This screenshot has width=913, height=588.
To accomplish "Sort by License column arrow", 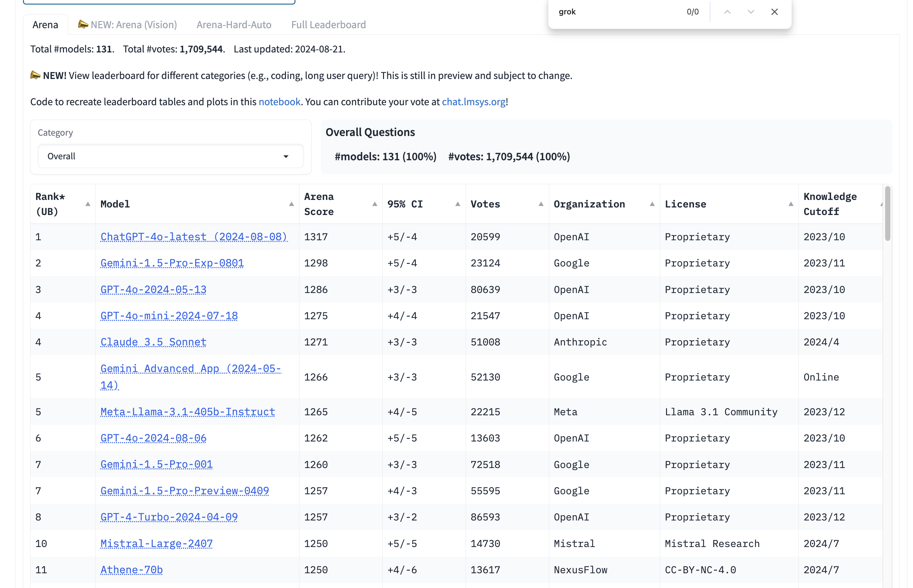I will click(x=791, y=204).
